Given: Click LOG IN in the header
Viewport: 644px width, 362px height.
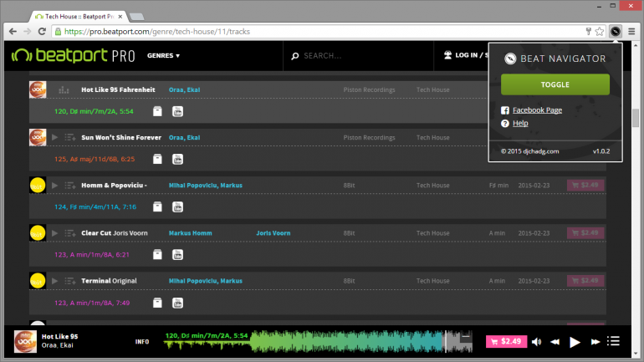Looking at the screenshot, I should [466, 55].
